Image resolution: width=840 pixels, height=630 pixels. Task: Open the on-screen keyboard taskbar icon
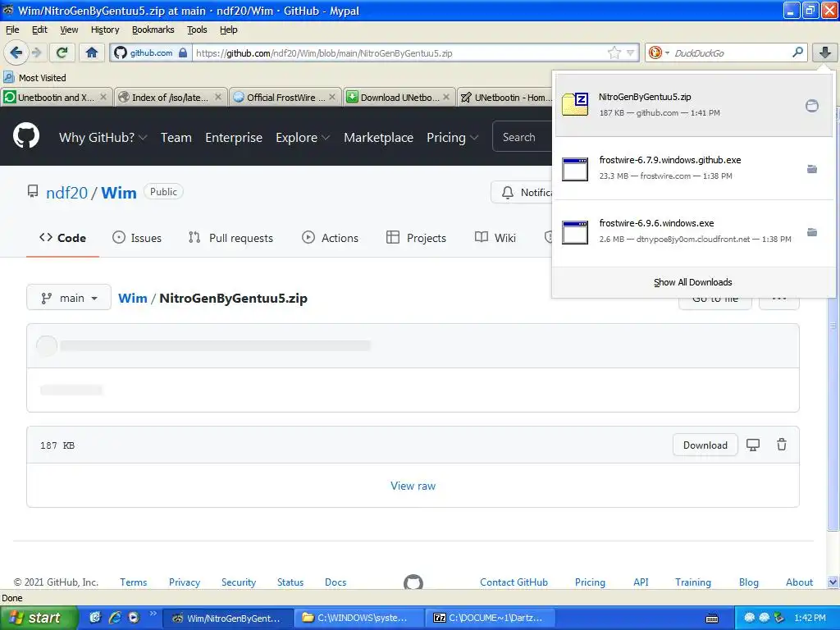click(712, 619)
